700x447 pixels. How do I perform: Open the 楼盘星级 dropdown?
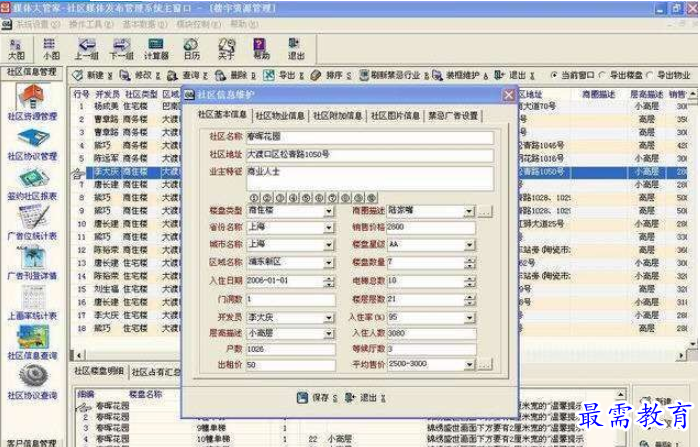pyautogui.click(x=469, y=245)
